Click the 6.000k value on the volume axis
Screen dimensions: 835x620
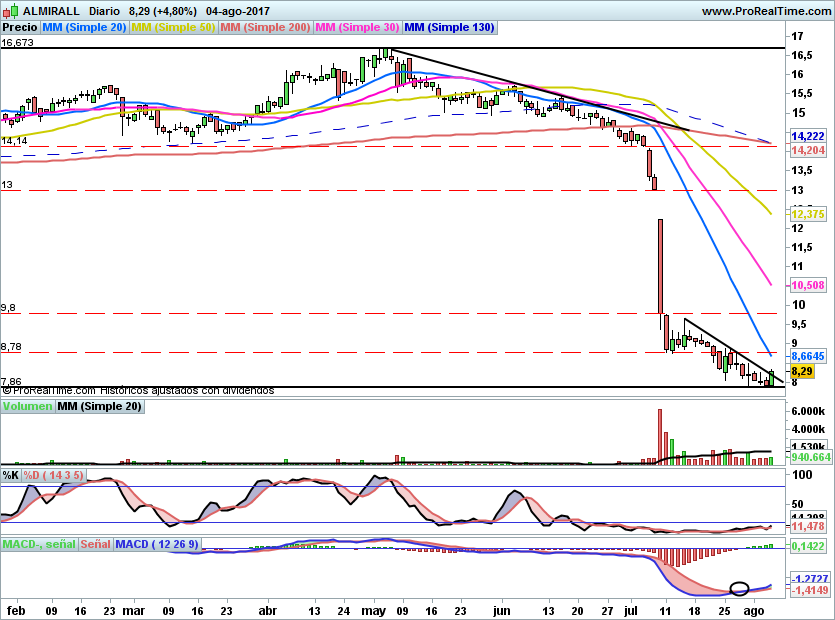coord(808,411)
